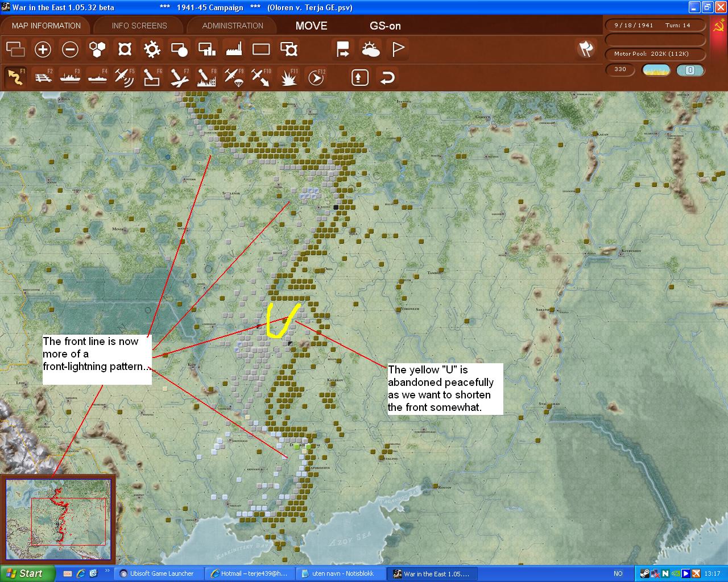728x582 pixels.
Task: Click the gear-shaped toolbar icon
Action: tap(152, 49)
